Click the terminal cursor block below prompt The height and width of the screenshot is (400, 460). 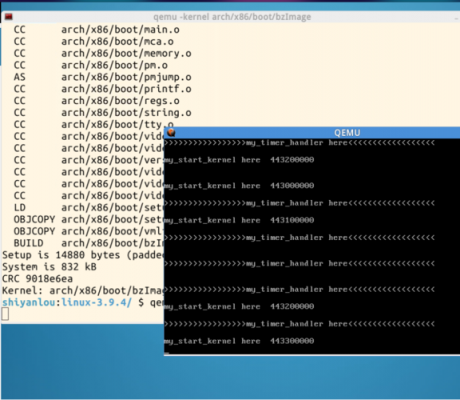5,314
